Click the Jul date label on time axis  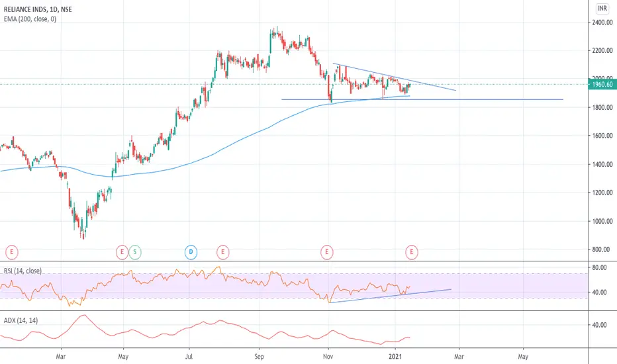[189, 357]
